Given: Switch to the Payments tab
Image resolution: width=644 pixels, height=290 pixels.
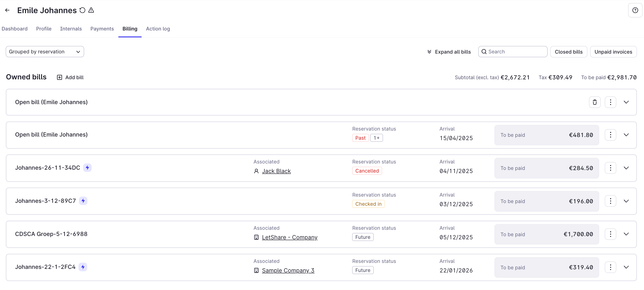Looking at the screenshot, I should click(x=102, y=29).
